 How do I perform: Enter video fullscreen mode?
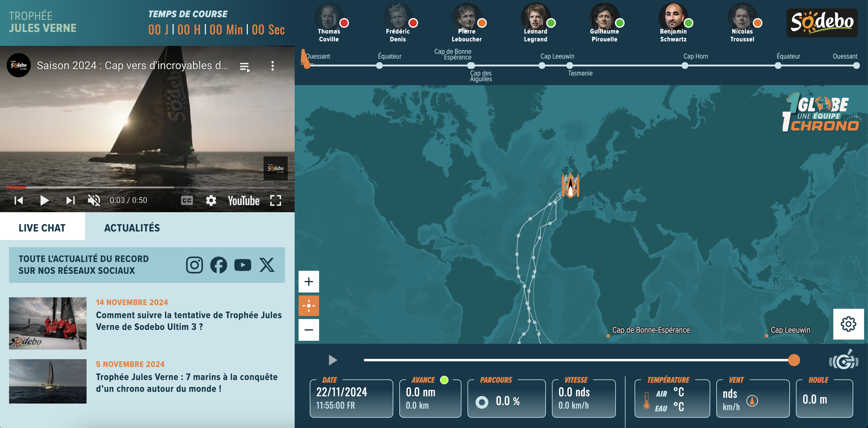coord(276,200)
